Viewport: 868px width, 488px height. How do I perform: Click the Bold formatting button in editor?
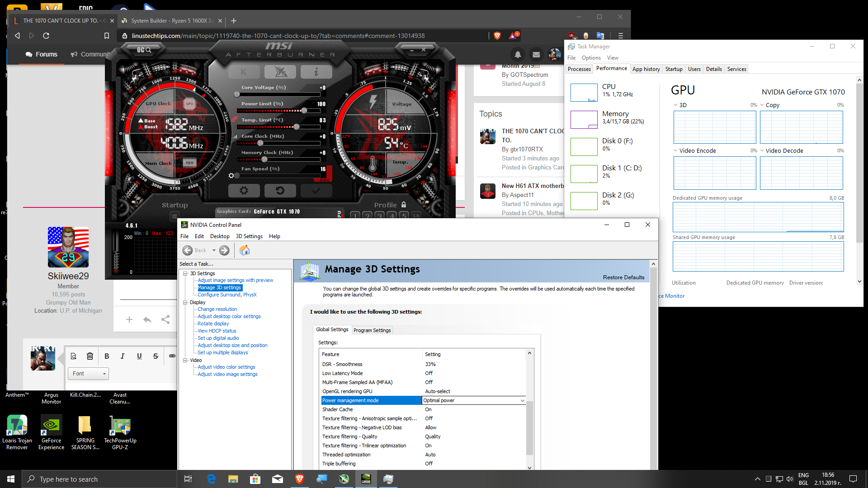[x=107, y=356]
